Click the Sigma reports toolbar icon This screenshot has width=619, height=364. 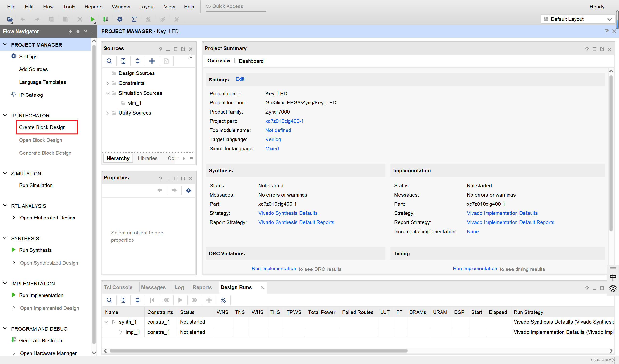click(134, 19)
